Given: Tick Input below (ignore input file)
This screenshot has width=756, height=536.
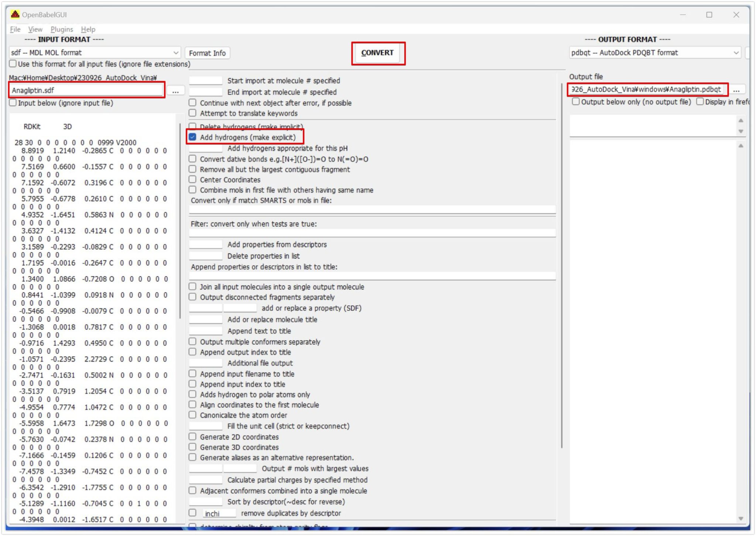Looking at the screenshot, I should pyautogui.click(x=13, y=103).
